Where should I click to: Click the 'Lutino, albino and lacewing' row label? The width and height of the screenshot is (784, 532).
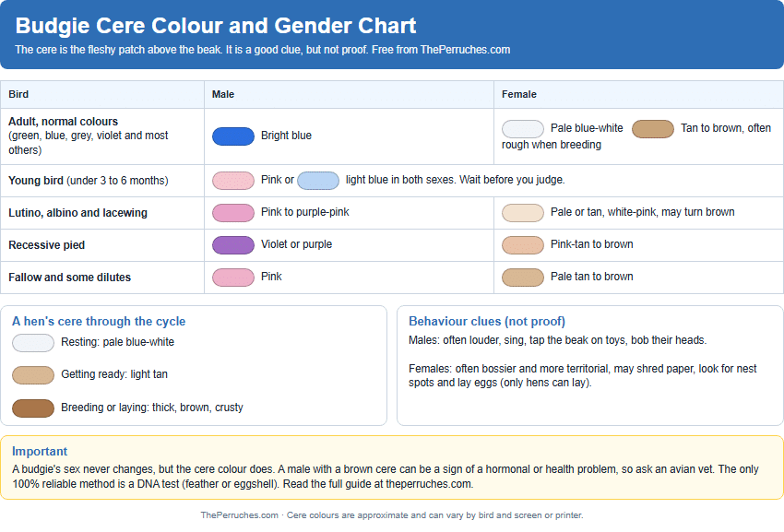point(78,213)
